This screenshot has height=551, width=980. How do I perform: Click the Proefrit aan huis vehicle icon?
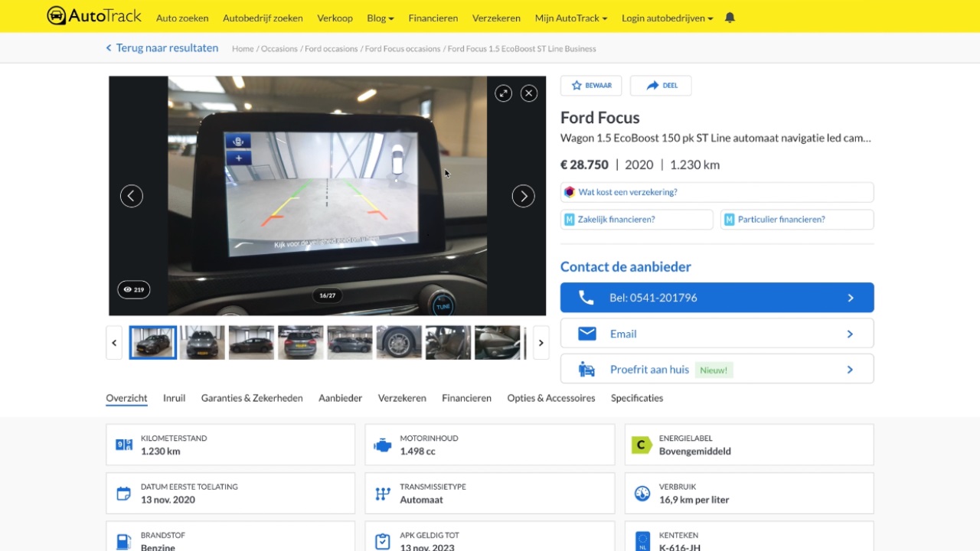click(586, 369)
